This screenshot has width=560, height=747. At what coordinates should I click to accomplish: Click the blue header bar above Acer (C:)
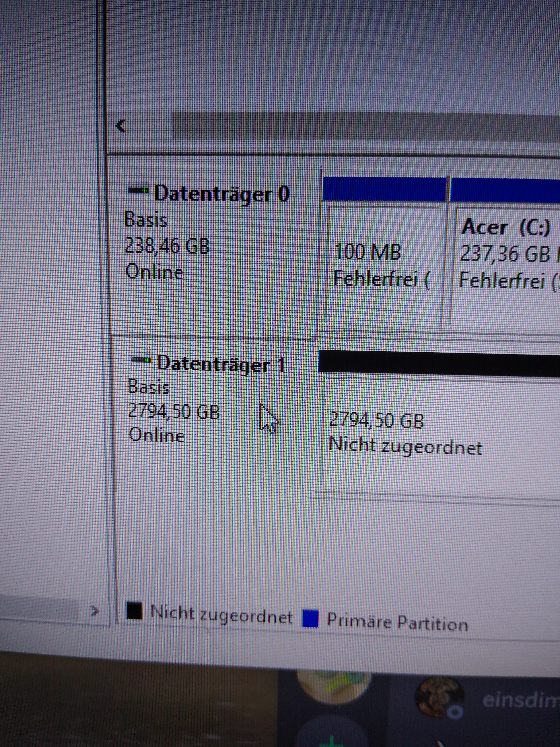505,191
